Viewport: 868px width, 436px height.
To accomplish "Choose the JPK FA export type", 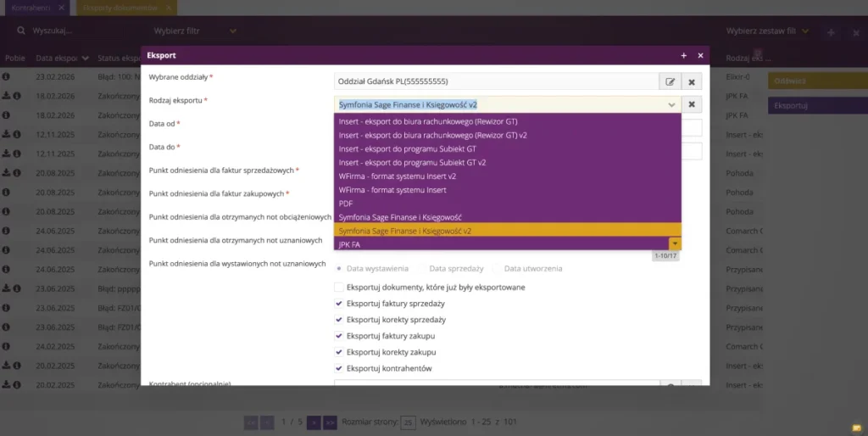I will pyautogui.click(x=502, y=244).
